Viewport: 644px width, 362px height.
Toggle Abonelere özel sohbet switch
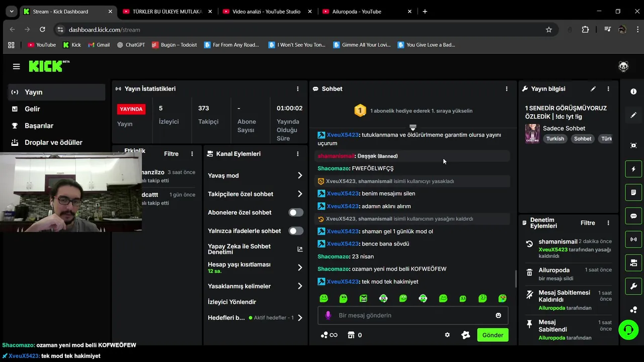coord(296,212)
